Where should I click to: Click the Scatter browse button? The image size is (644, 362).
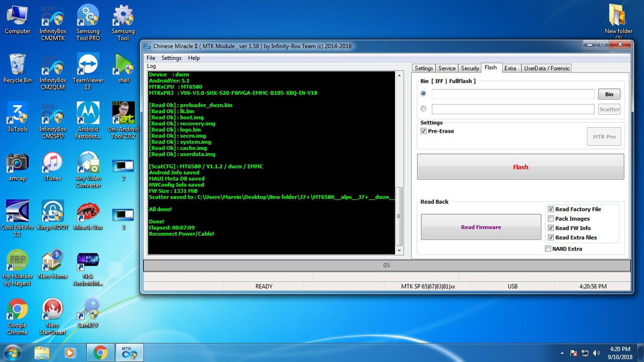[609, 109]
